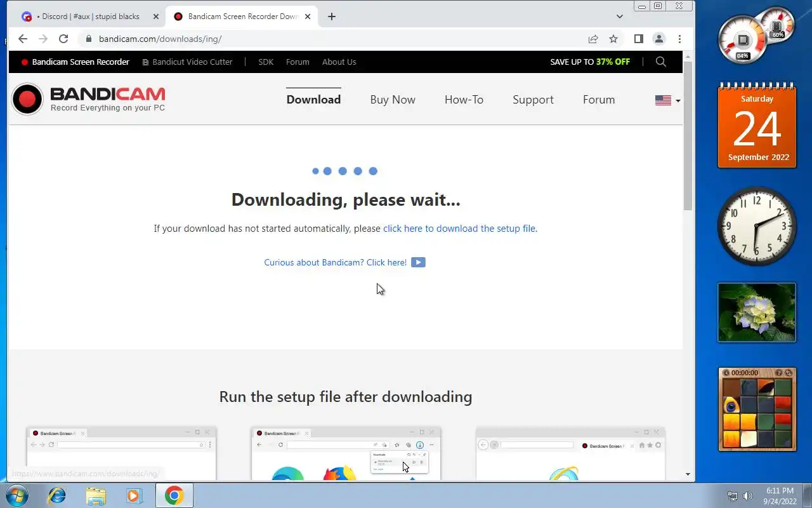Go forward with the browser forward arrow
The height and width of the screenshot is (508, 812).
coord(43,39)
